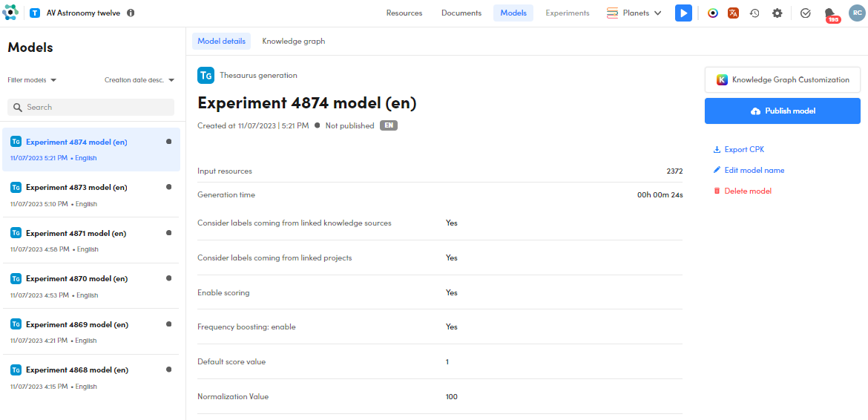Screen dimensions: 868x420
Task: Click the Delete model link
Action: point(747,191)
